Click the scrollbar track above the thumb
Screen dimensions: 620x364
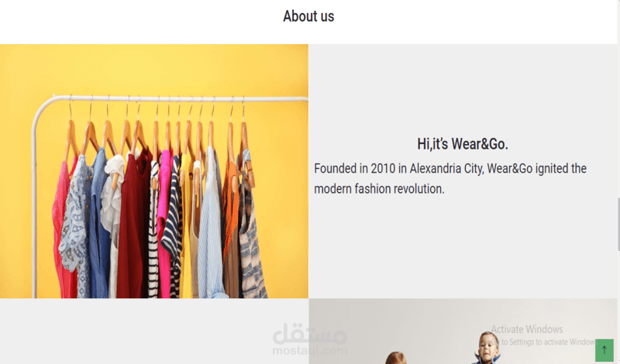(618, 99)
